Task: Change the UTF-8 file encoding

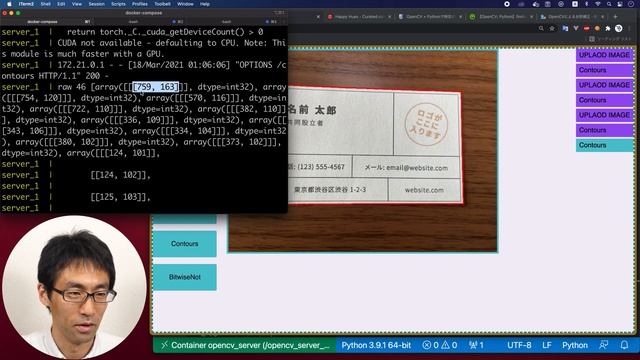Action: (519, 345)
